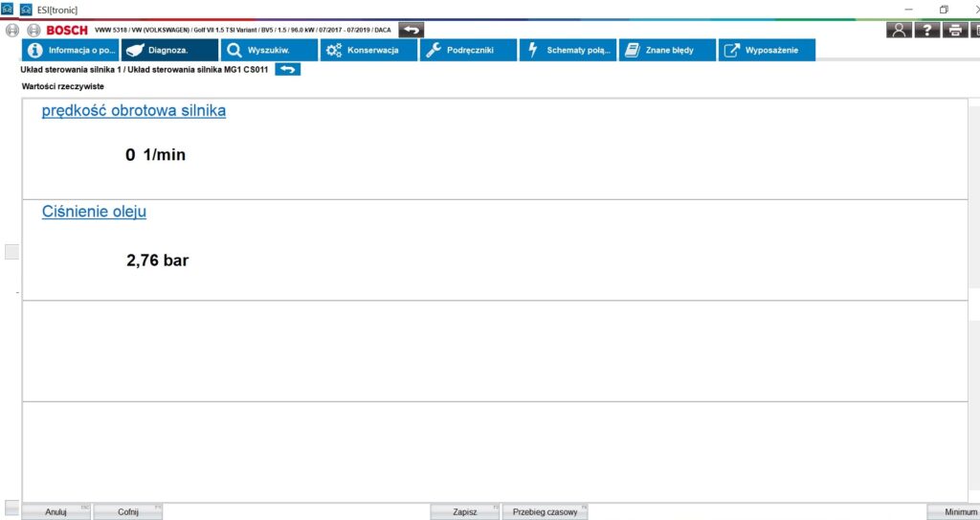980x520 pixels.
Task: Open help via the question mark icon
Action: click(926, 30)
